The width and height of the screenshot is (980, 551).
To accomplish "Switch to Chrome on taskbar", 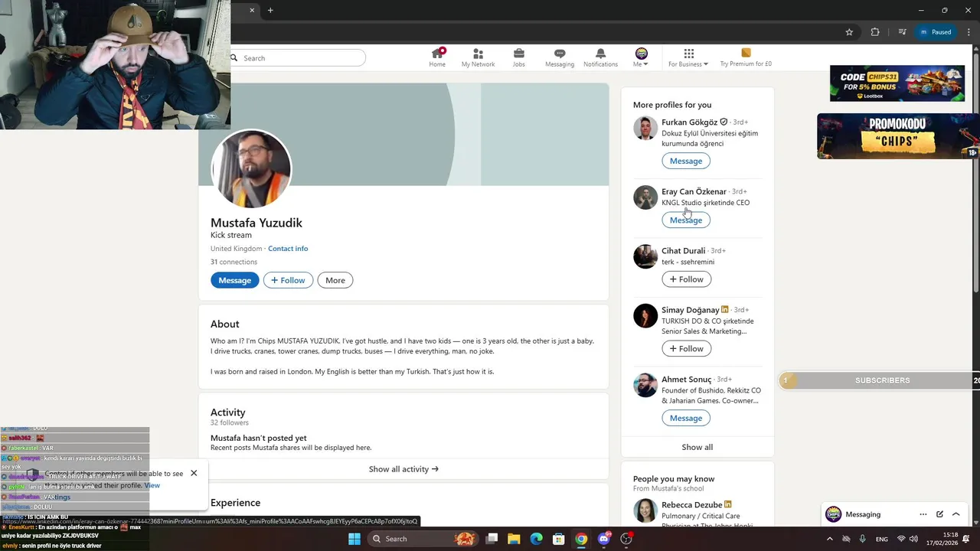I will pyautogui.click(x=581, y=539).
